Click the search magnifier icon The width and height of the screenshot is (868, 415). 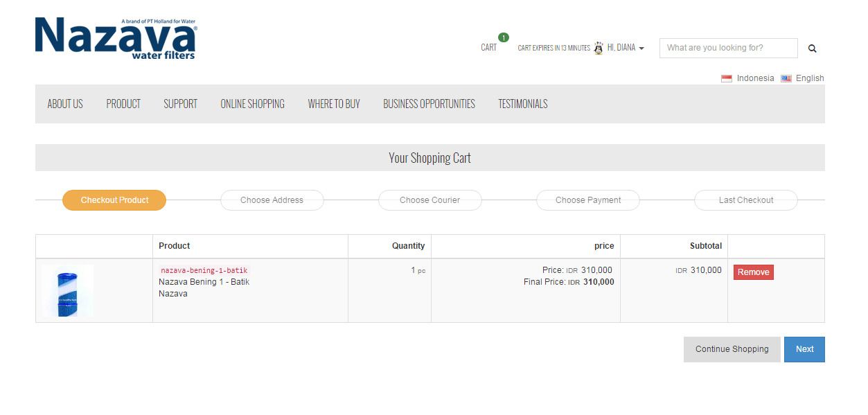pyautogui.click(x=812, y=48)
